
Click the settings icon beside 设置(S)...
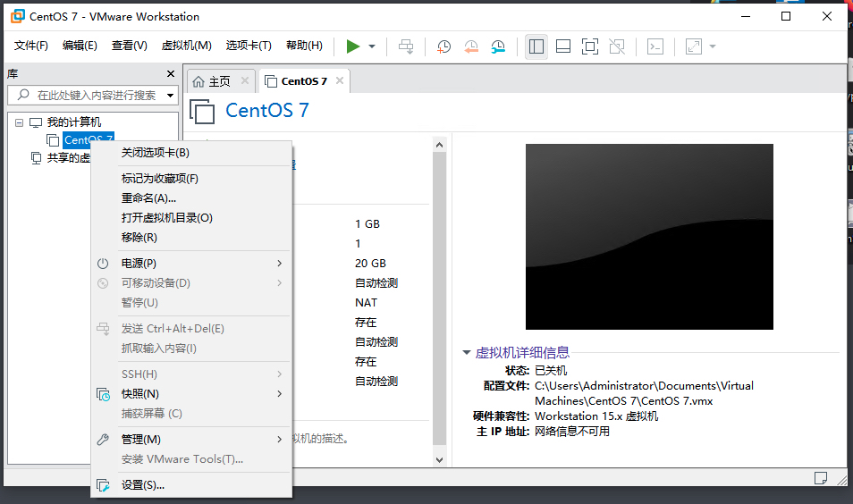[x=103, y=485]
